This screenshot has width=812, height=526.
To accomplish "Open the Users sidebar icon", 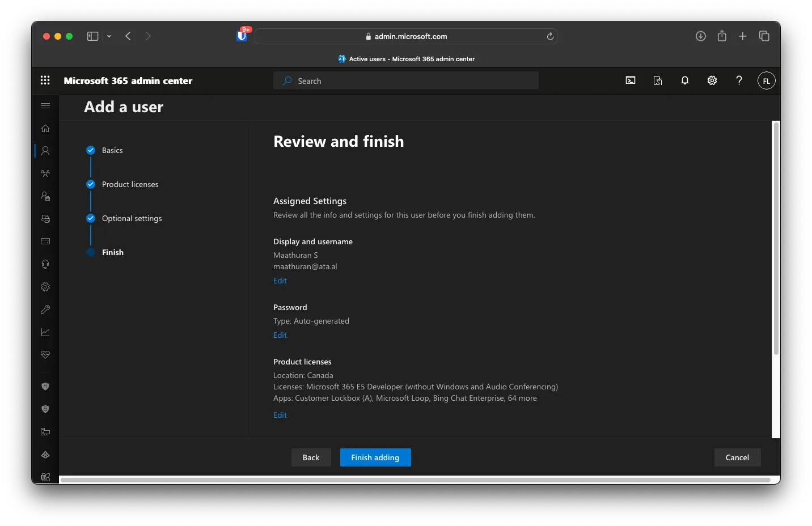I will (45, 151).
